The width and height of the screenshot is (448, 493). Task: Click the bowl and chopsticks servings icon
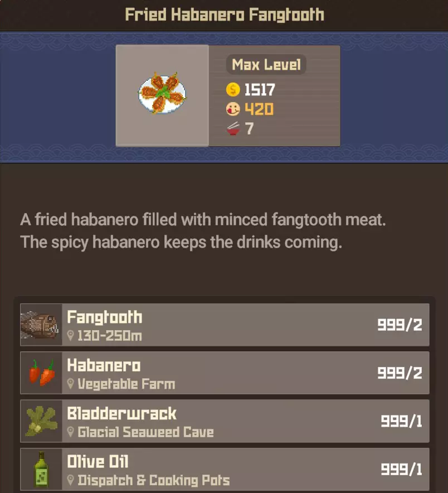[233, 129]
